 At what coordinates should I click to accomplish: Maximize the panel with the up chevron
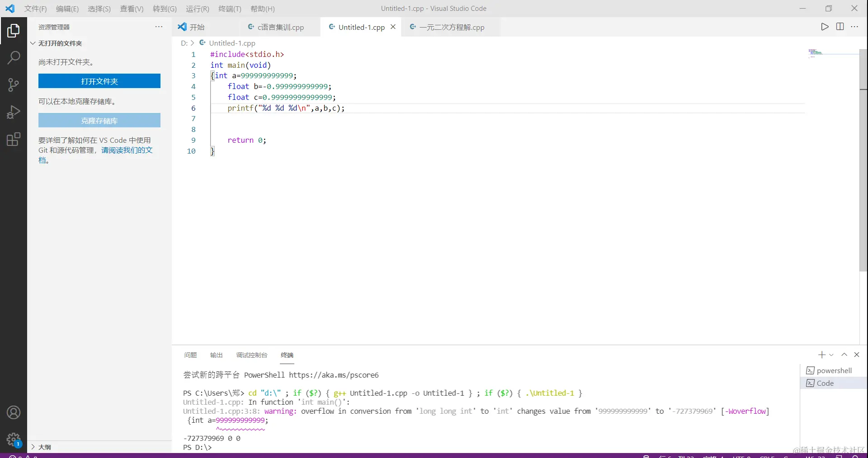pos(844,355)
